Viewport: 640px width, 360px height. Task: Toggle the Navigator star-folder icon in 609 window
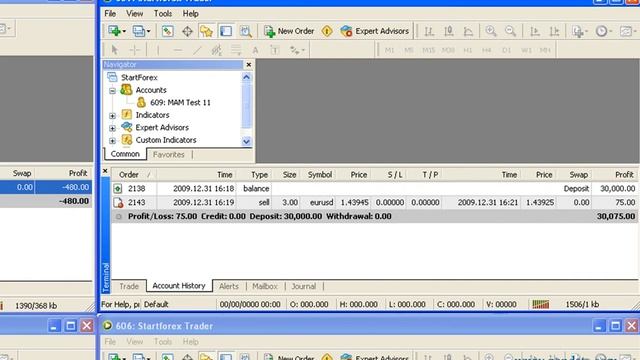(x=207, y=31)
